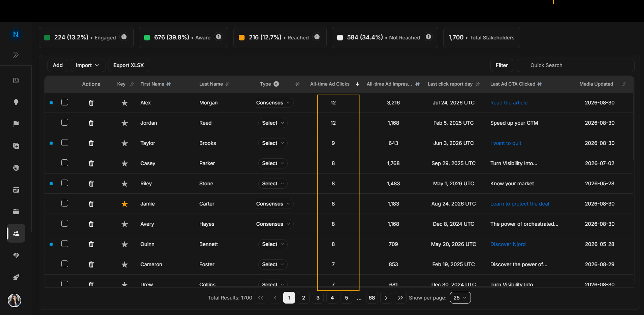644x315 pixels.
Task: Open the stakeholders people sidebar icon
Action: click(16, 233)
